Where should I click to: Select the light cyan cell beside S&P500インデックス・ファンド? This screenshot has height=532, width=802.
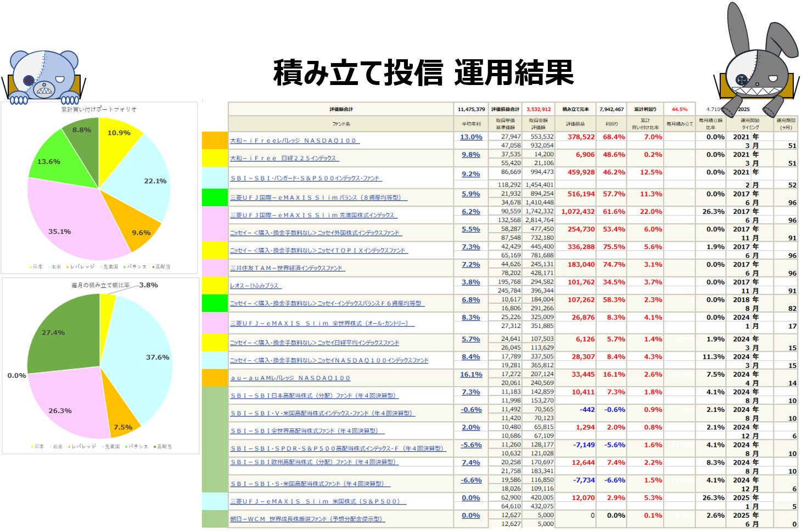(215, 178)
